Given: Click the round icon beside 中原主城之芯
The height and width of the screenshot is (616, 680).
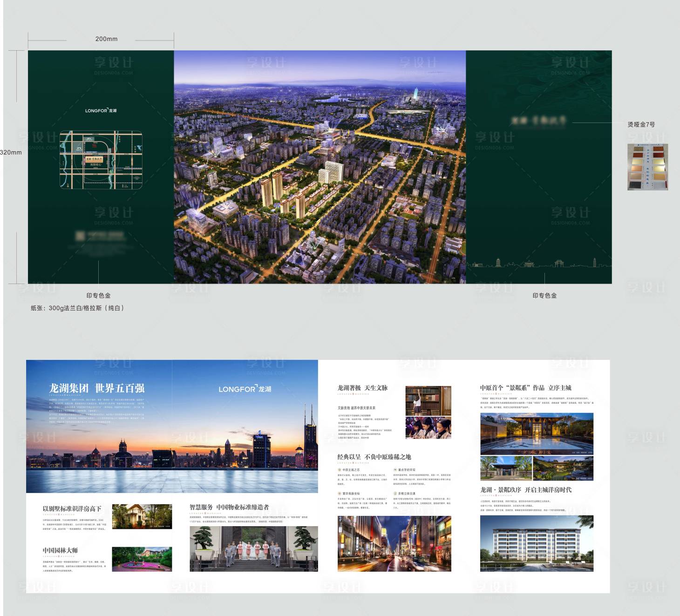Looking at the screenshot, I should [x=340, y=470].
